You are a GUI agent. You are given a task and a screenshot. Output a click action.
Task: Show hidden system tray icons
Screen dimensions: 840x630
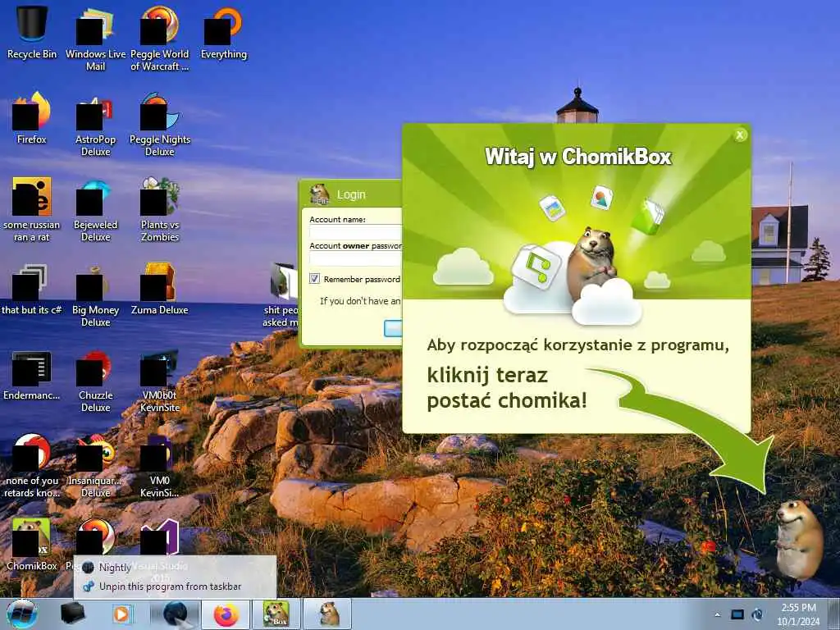(x=717, y=615)
